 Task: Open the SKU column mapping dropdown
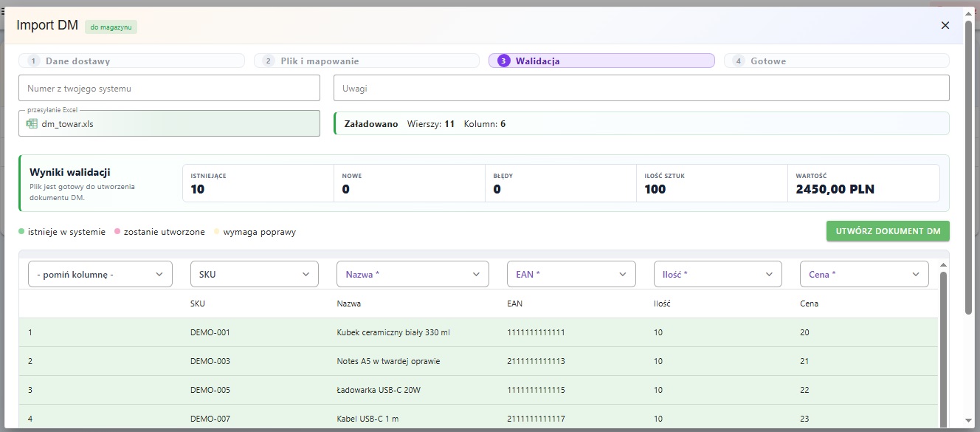255,274
